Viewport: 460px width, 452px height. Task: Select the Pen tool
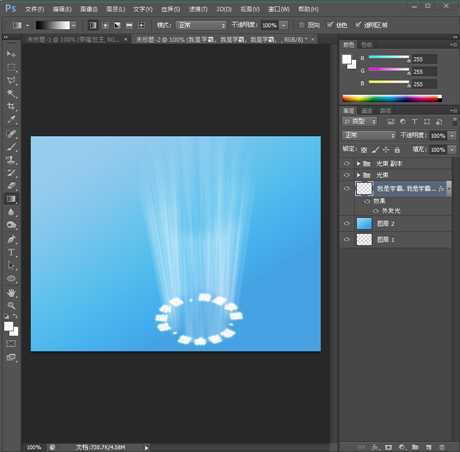tap(11, 239)
